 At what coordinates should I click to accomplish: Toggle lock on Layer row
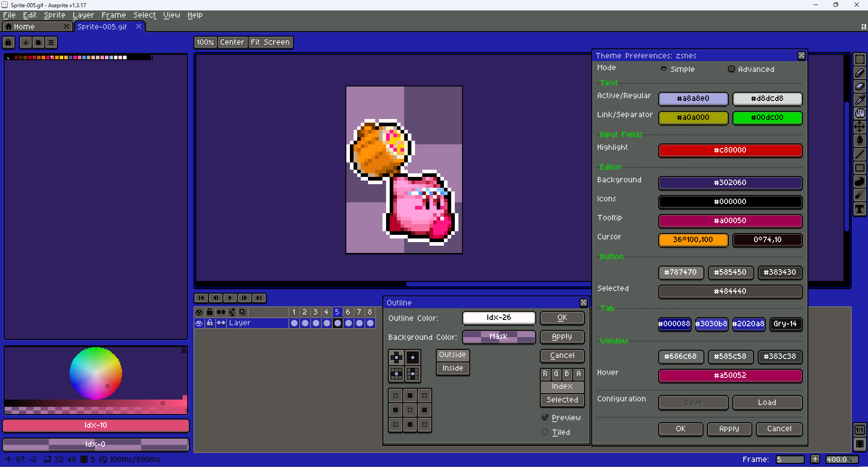click(210, 323)
